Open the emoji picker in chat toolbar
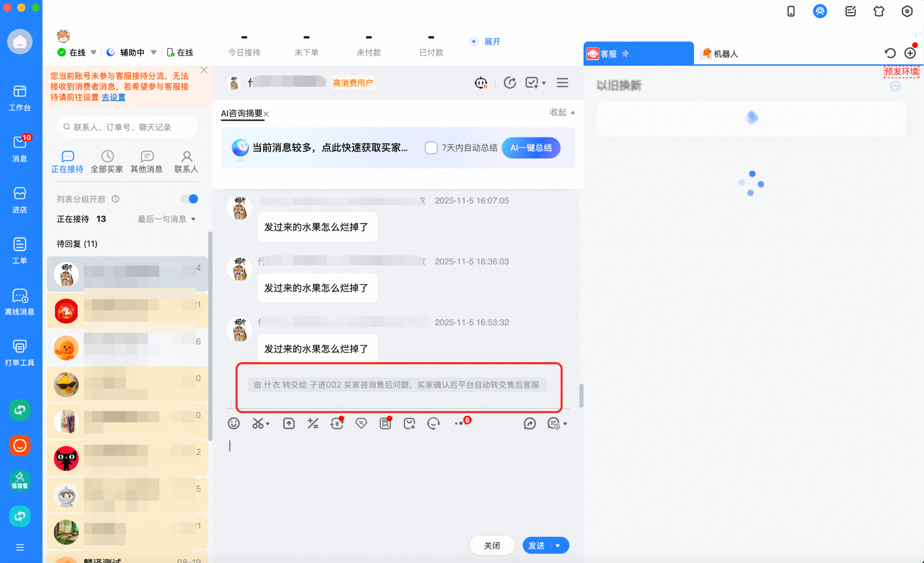924x563 pixels. click(234, 423)
